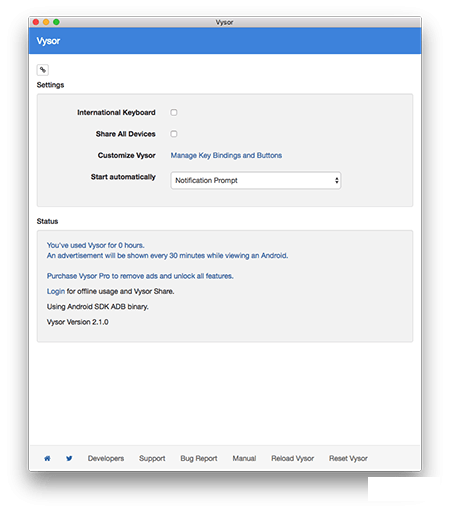Toggle the Share All Devices checkbox
This screenshot has height=512, width=450.
click(x=174, y=134)
